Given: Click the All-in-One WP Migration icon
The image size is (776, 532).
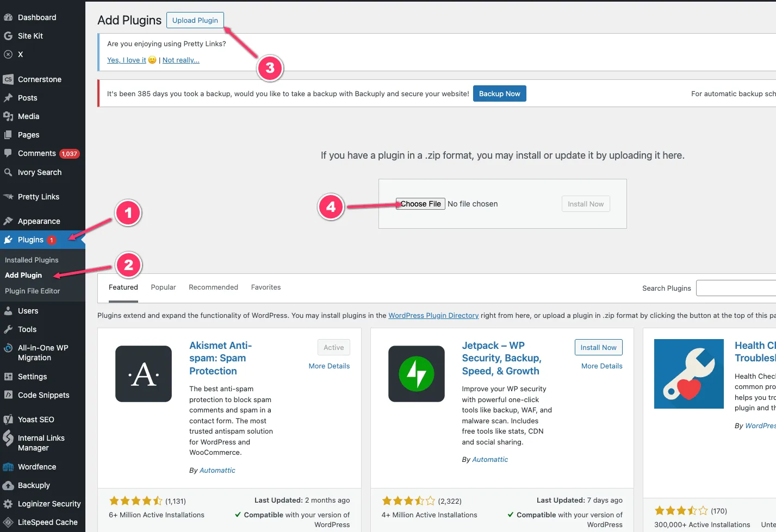Looking at the screenshot, I should pyautogui.click(x=8, y=348).
